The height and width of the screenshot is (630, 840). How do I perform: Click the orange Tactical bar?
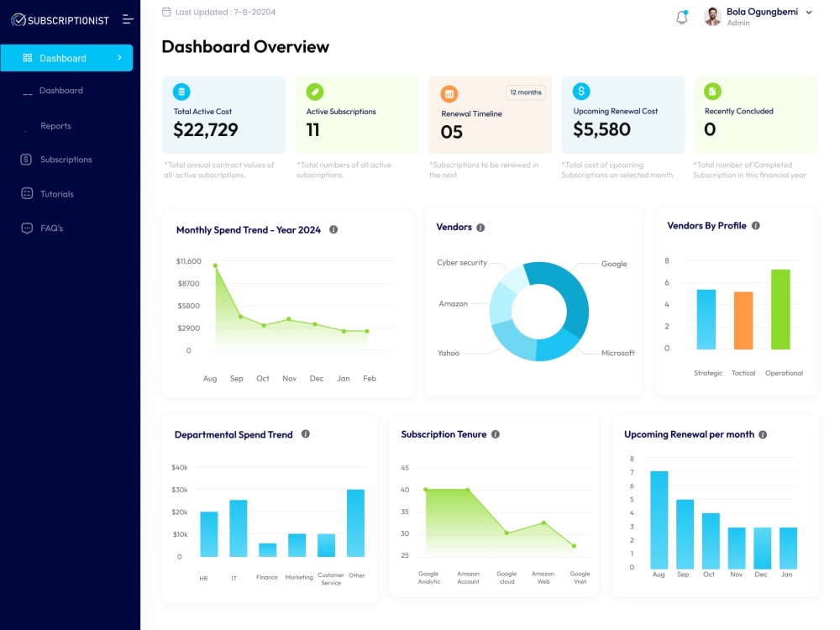pos(743,321)
